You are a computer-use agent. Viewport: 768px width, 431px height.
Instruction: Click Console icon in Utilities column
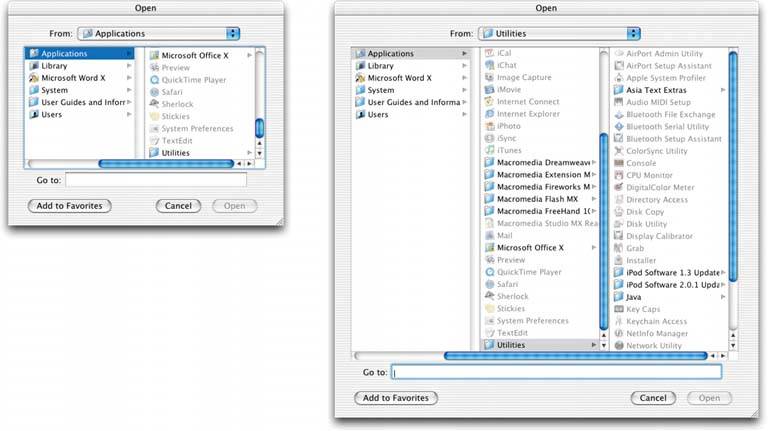[x=619, y=163]
